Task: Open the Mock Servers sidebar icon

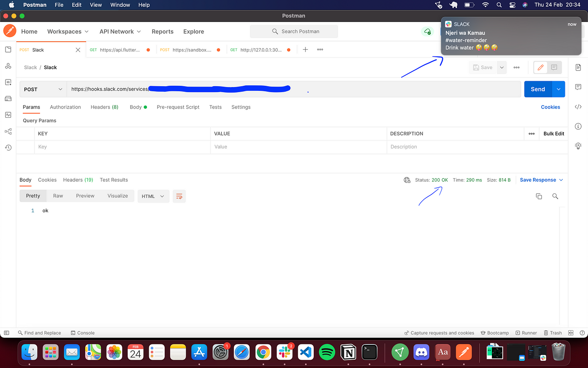Action: click(8, 98)
